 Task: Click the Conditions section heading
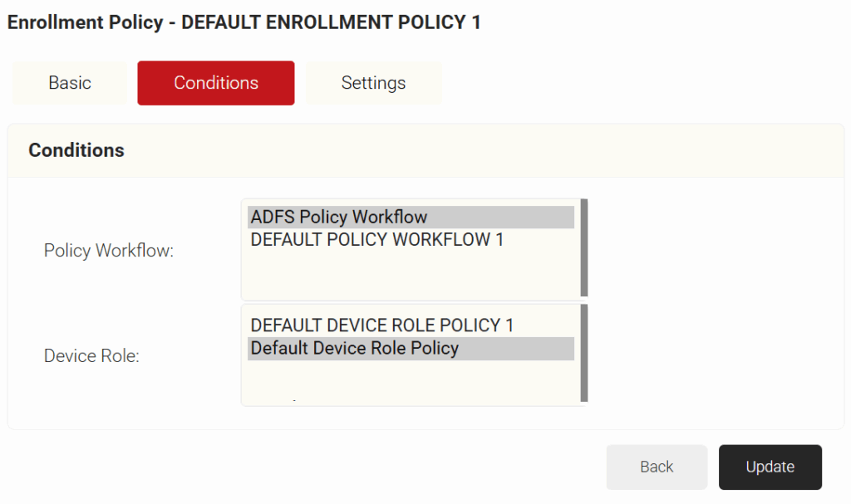point(76,150)
